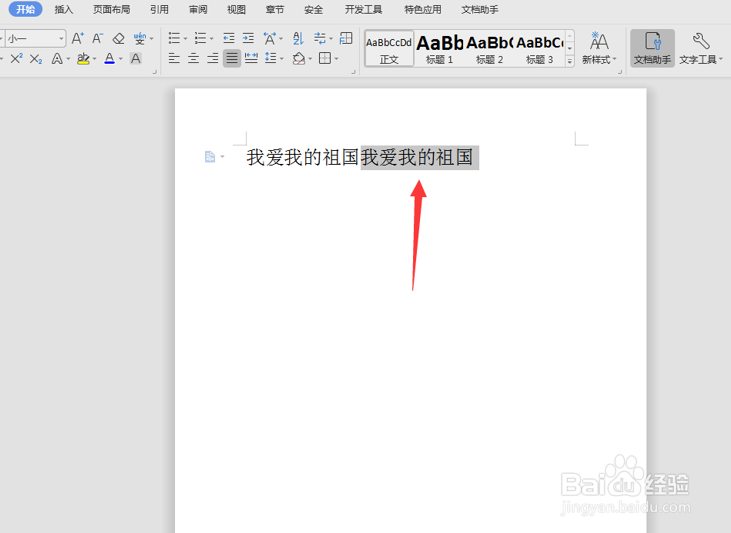The image size is (731, 533).
Task: Insert bulleted list
Action: pos(174,38)
